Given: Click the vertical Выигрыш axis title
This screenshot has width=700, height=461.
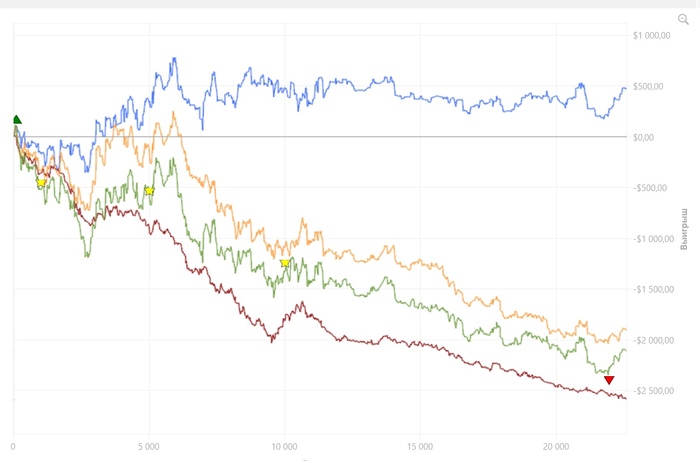Looking at the screenshot, I should [x=684, y=229].
